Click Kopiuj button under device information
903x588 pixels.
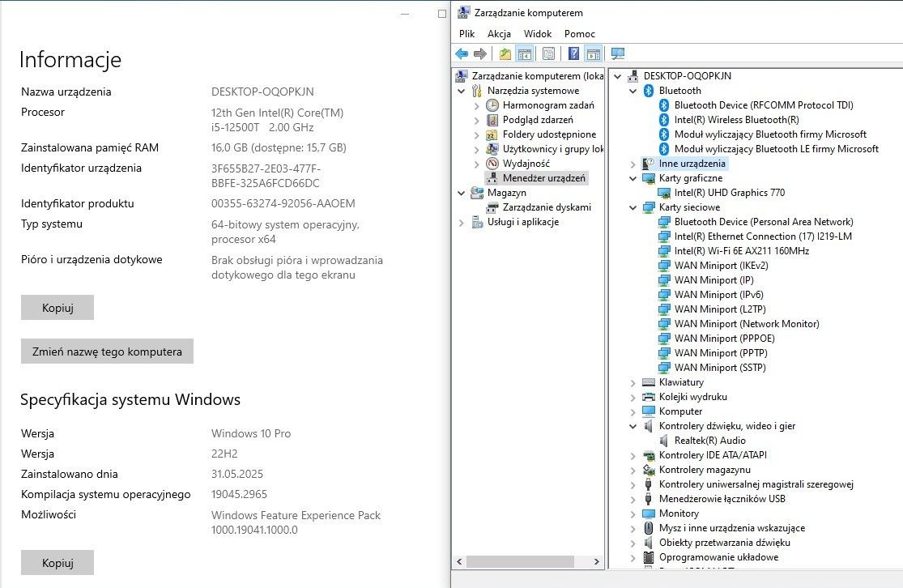click(x=58, y=308)
